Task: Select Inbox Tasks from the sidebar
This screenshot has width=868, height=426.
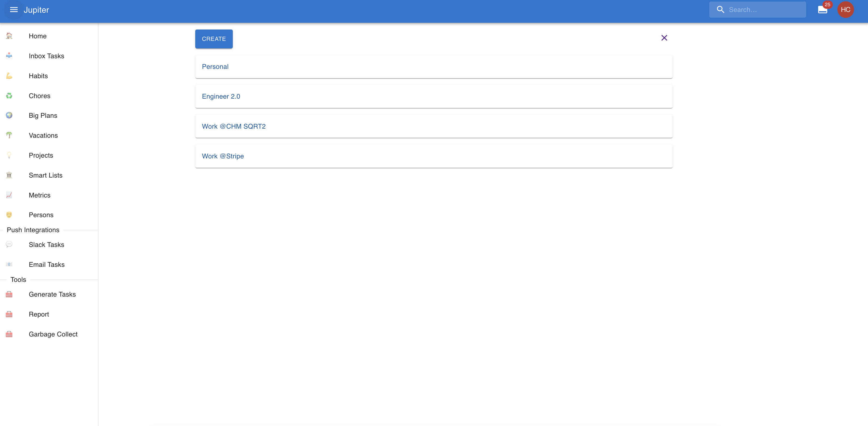Action: [46, 56]
